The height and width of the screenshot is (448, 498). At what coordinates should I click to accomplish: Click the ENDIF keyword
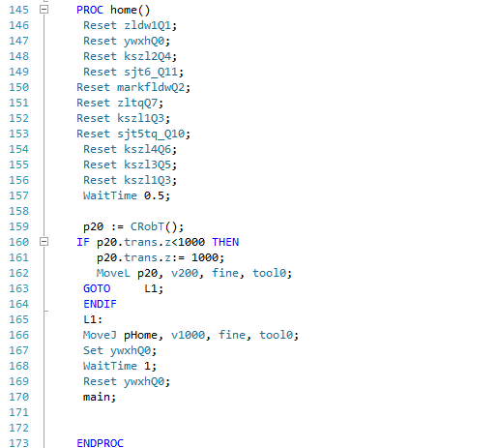tap(100, 304)
